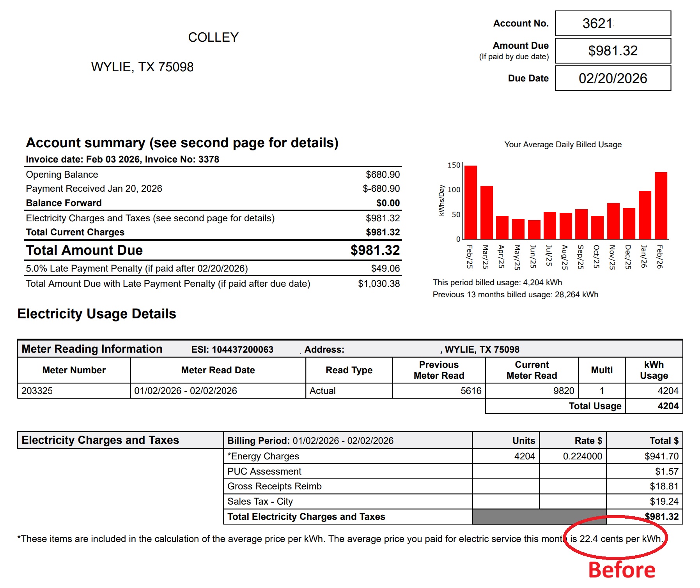700x588 pixels.
Task: Select the "Sales Tax - City" row label
Action: [260, 501]
